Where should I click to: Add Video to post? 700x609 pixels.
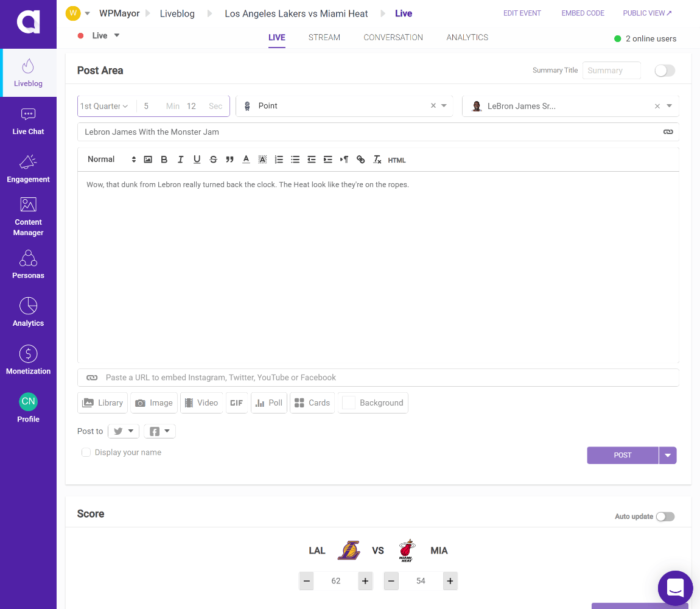tap(201, 403)
